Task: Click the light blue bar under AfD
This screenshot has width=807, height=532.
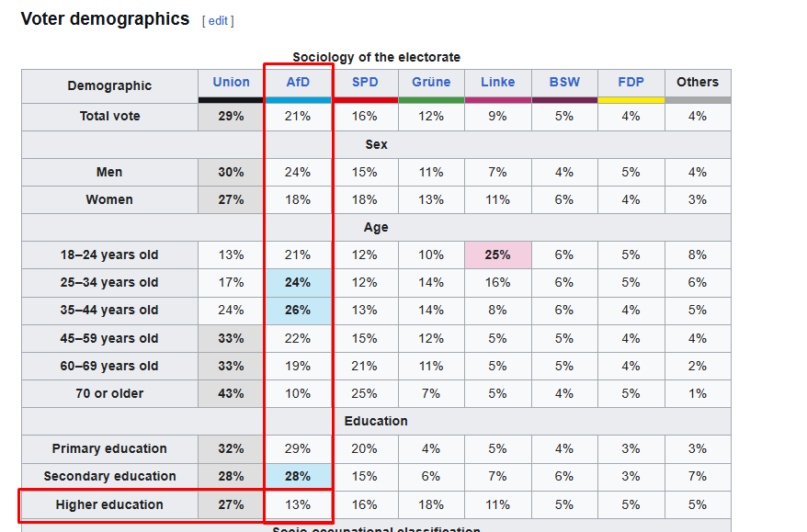Action: 298,99
